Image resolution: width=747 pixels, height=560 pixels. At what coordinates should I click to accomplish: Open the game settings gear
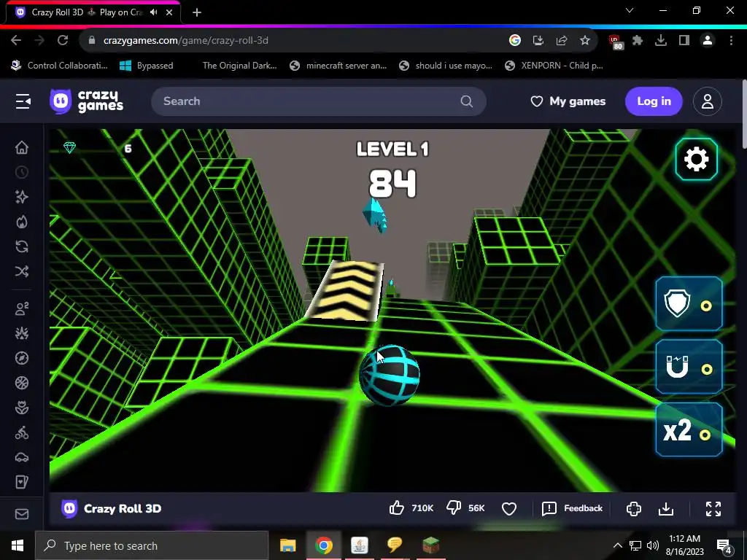[696, 159]
